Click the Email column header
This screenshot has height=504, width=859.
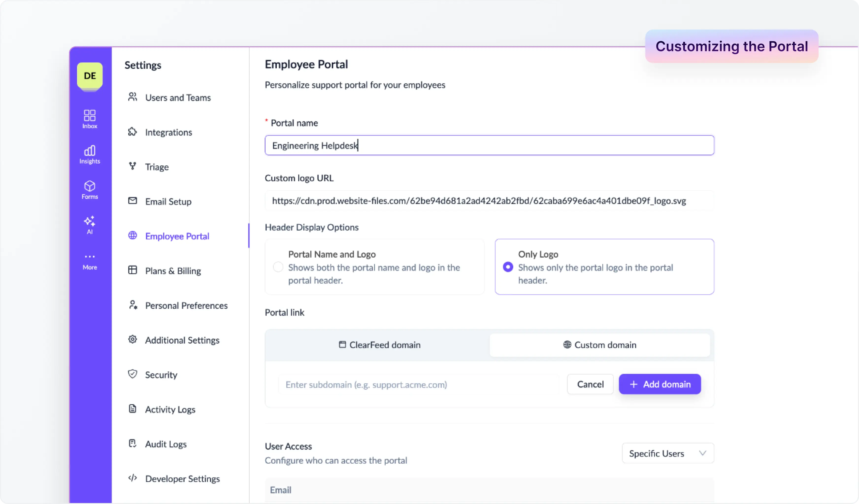pyautogui.click(x=281, y=490)
